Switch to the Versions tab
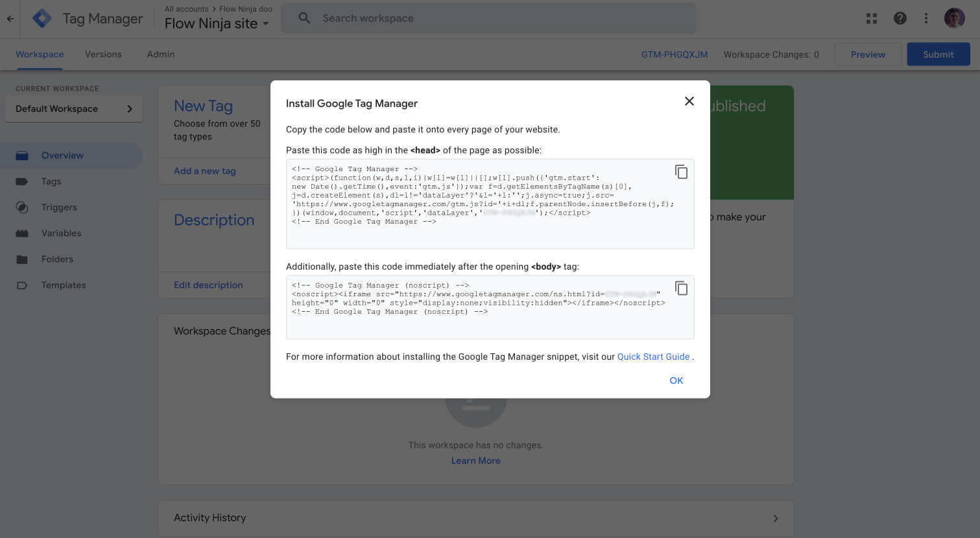Screen dimensions: 980x538 pyautogui.click(x=103, y=54)
